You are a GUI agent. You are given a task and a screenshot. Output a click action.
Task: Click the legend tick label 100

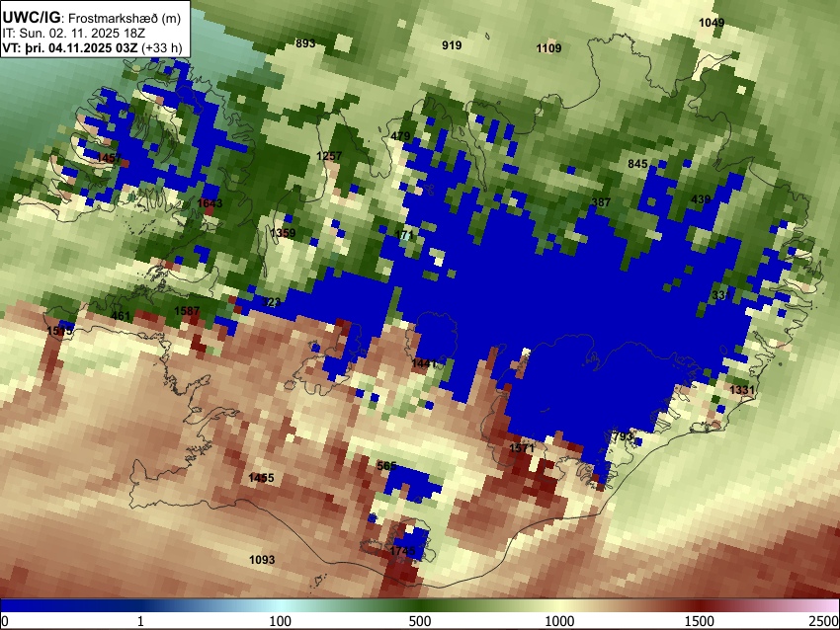(x=281, y=621)
